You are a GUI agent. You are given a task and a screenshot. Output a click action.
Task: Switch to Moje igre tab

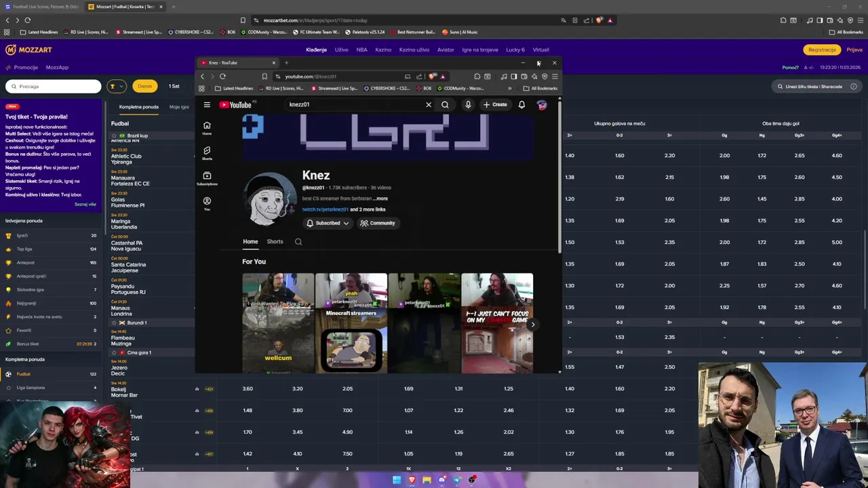(179, 106)
